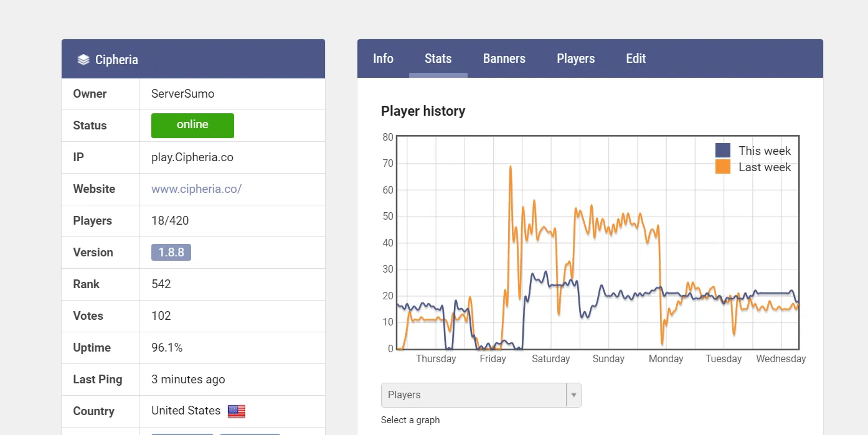Click the Last week orange legend swatch
868x435 pixels.
pos(723,167)
